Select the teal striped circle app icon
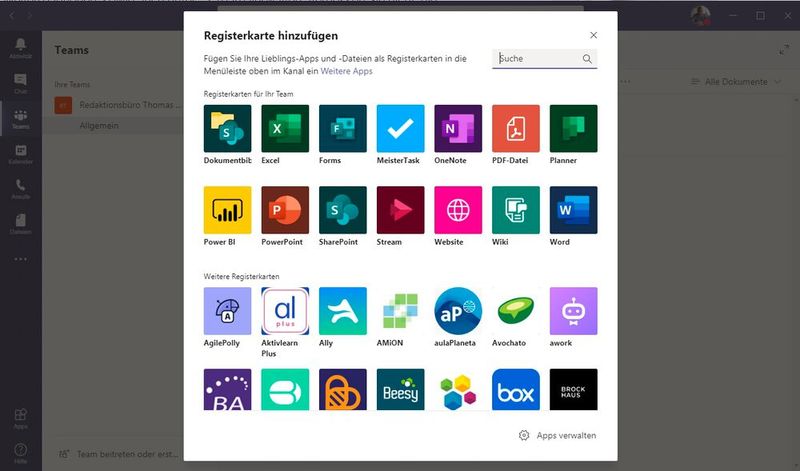 [x=285, y=389]
